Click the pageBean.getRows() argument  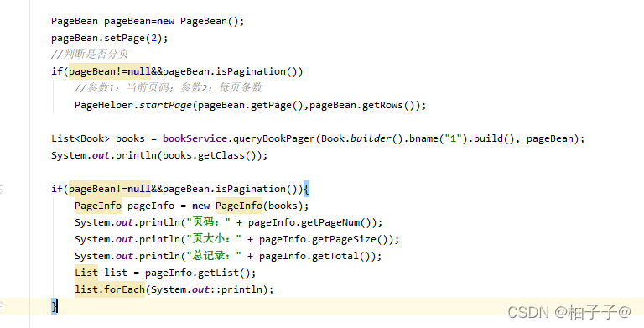[362, 105]
